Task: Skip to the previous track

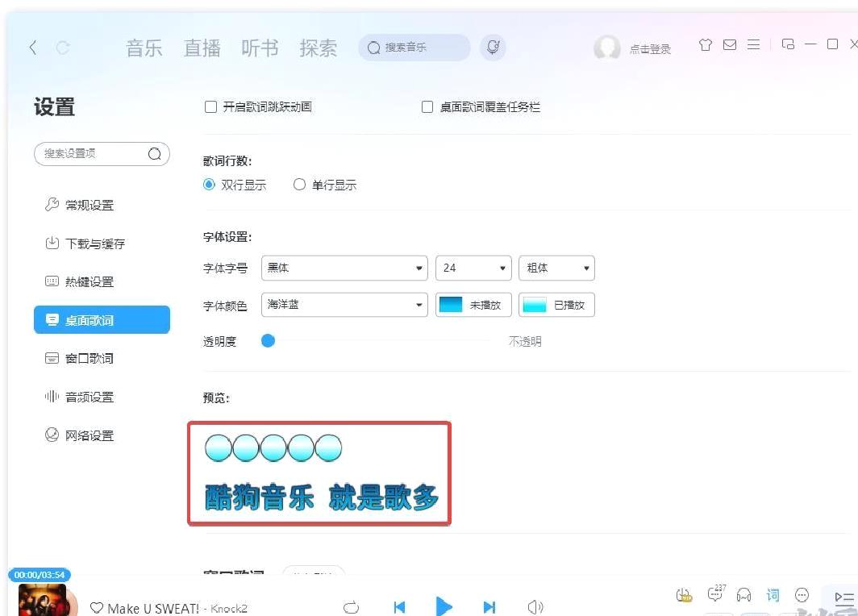Action: [x=399, y=607]
